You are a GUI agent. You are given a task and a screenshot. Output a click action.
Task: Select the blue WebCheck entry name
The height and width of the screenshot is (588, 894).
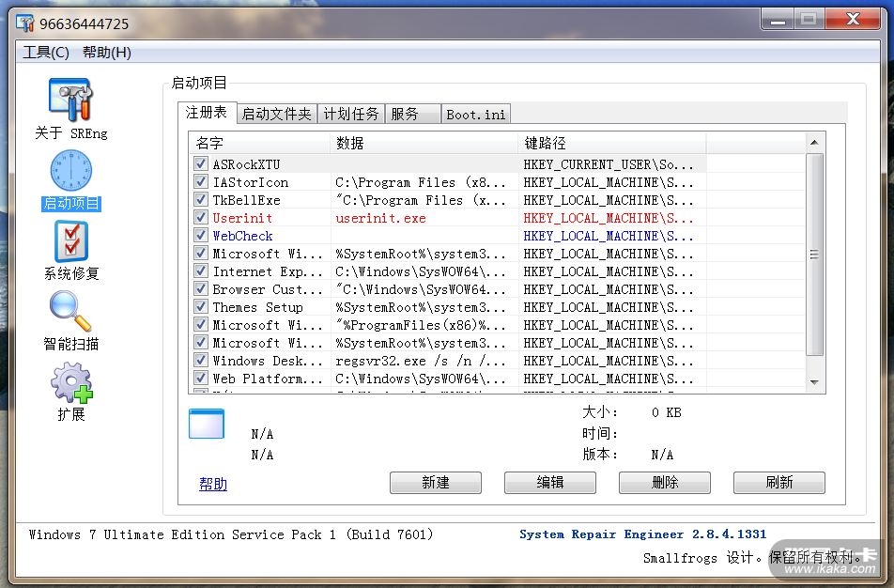point(242,236)
